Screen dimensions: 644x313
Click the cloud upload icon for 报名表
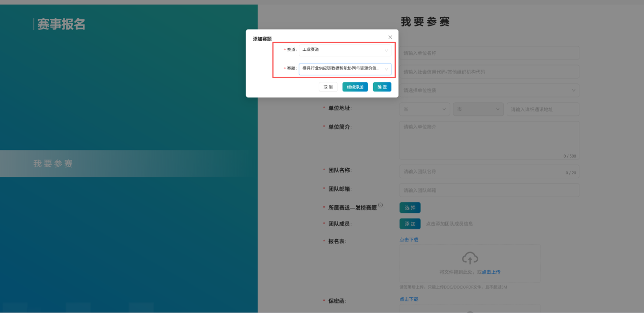pyautogui.click(x=470, y=258)
